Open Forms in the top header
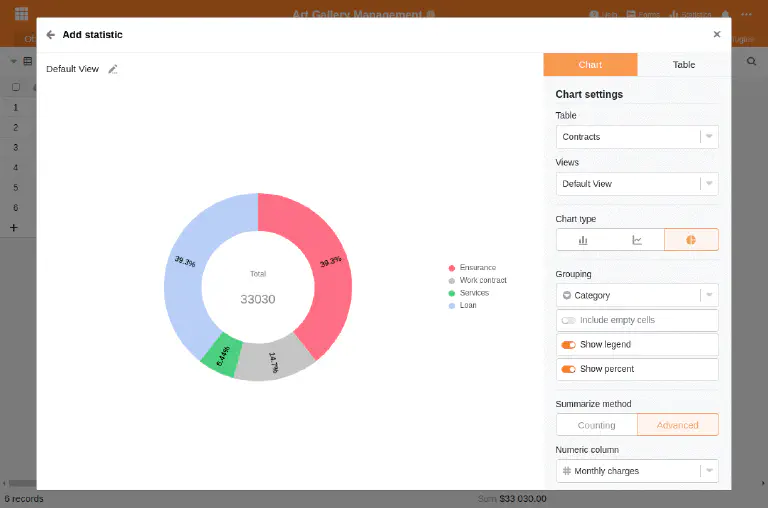 (643, 14)
